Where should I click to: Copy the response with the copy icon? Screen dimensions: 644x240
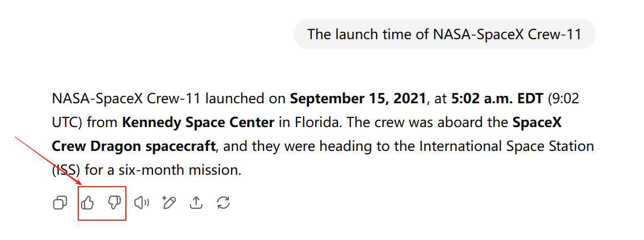(60, 203)
